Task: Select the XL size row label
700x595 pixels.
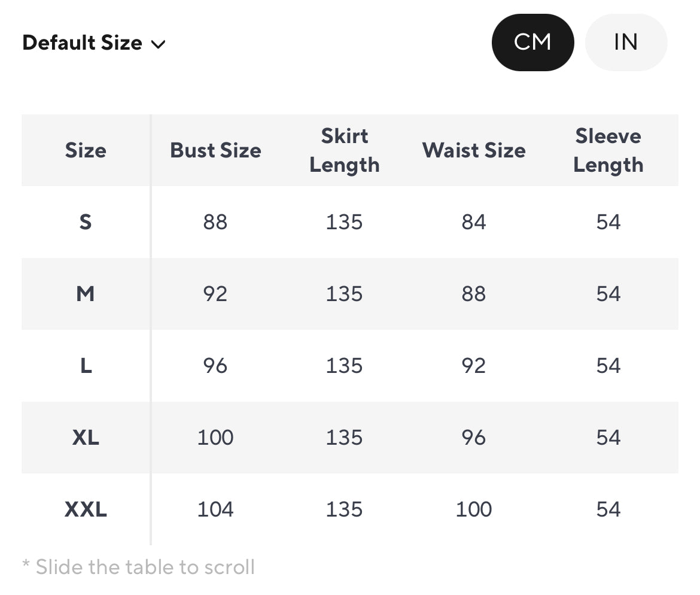Action: tap(86, 438)
